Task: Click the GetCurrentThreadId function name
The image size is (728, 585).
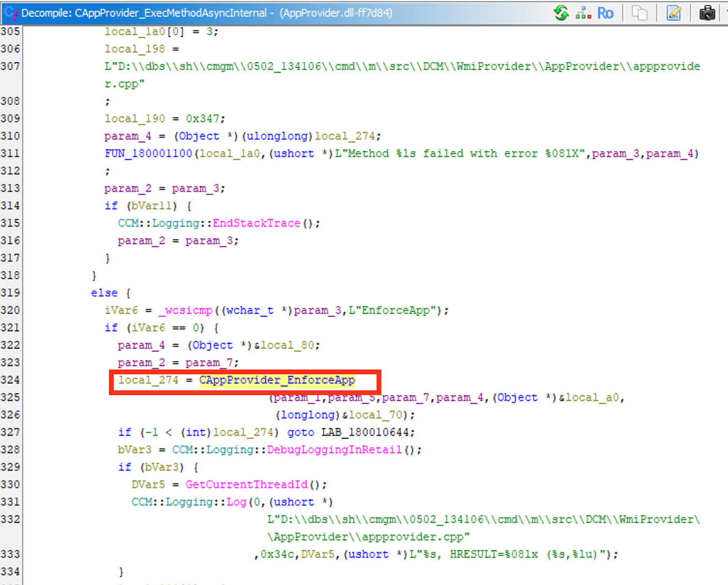Action: 246,485
